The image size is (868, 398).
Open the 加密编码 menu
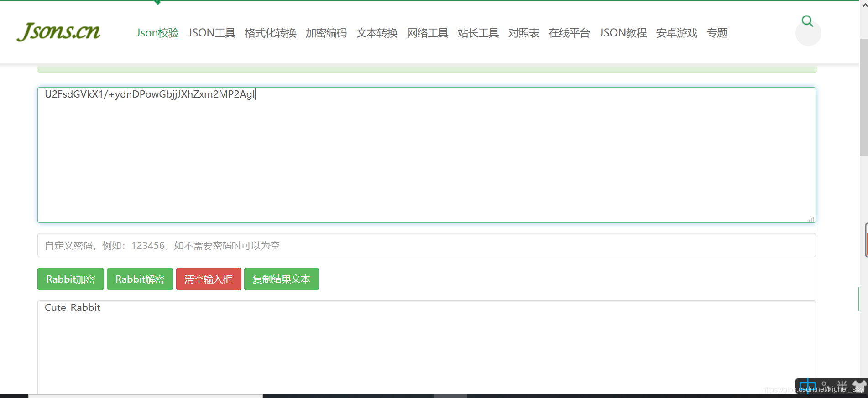point(326,33)
